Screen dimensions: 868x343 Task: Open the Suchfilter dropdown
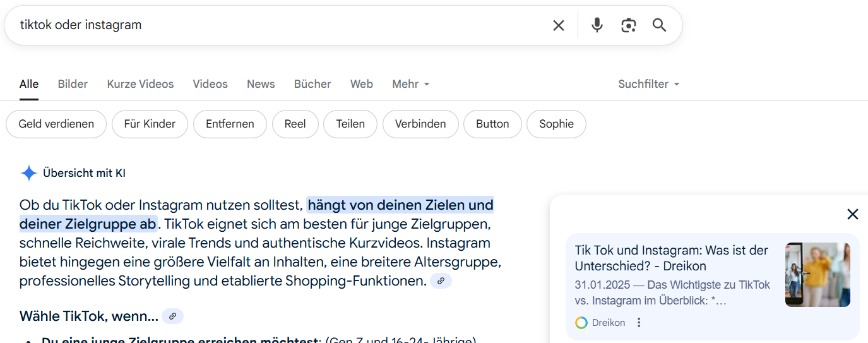click(648, 84)
